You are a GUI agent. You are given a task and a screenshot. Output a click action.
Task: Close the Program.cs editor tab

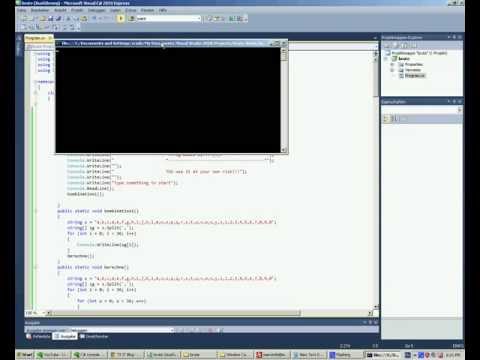coord(50,38)
